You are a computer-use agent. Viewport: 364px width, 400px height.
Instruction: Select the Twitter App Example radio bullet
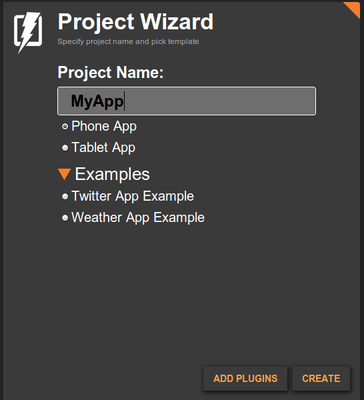65,197
